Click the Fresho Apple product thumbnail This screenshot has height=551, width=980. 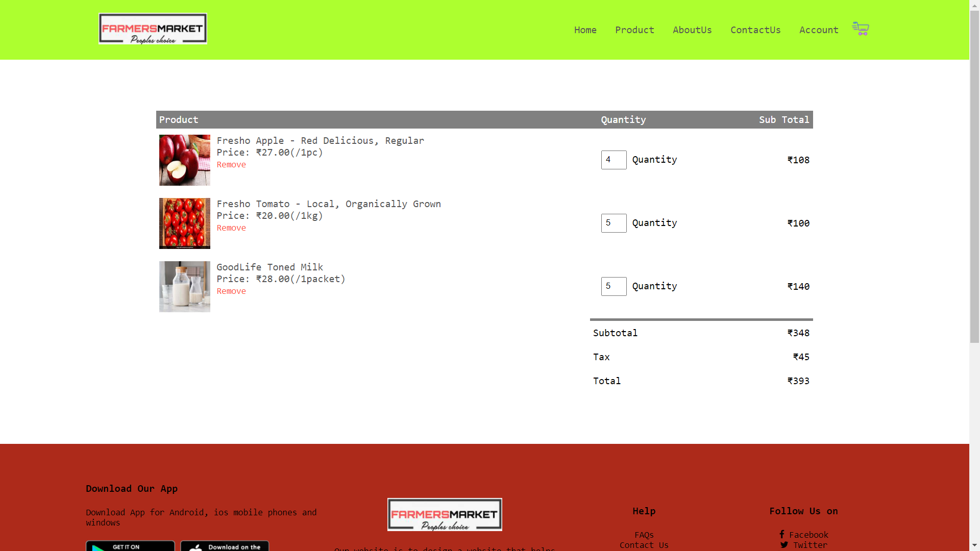pos(184,160)
